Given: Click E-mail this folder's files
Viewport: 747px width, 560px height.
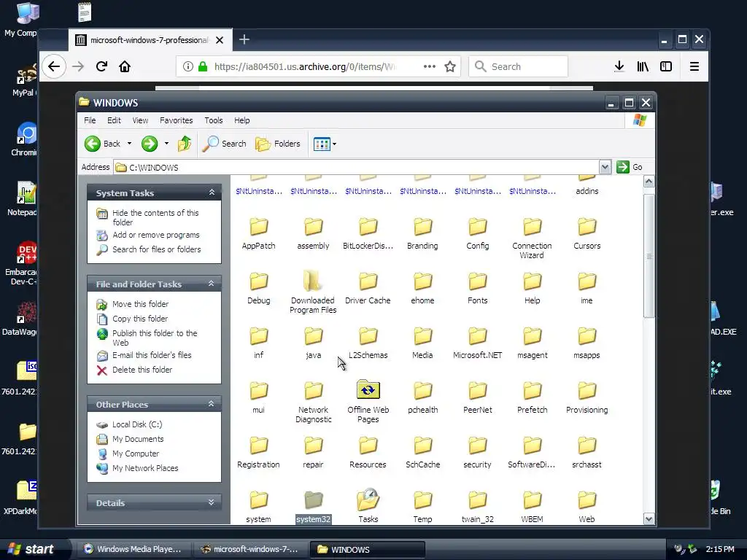Looking at the screenshot, I should (x=152, y=355).
